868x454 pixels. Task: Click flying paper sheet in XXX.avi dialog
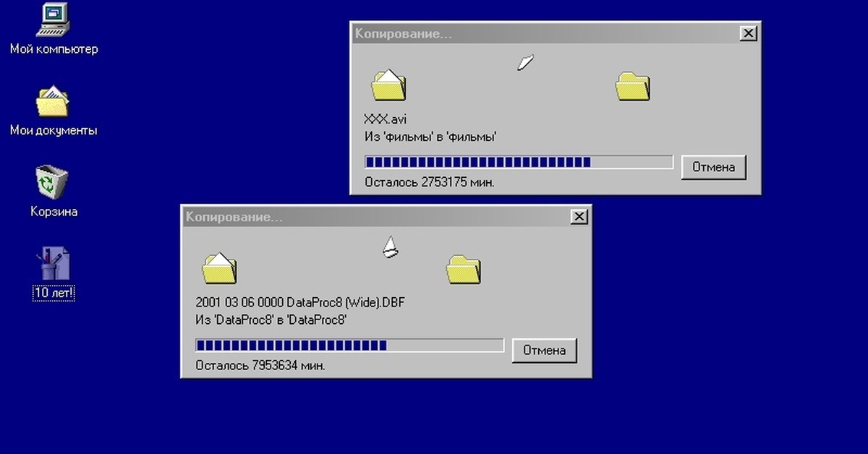click(525, 62)
